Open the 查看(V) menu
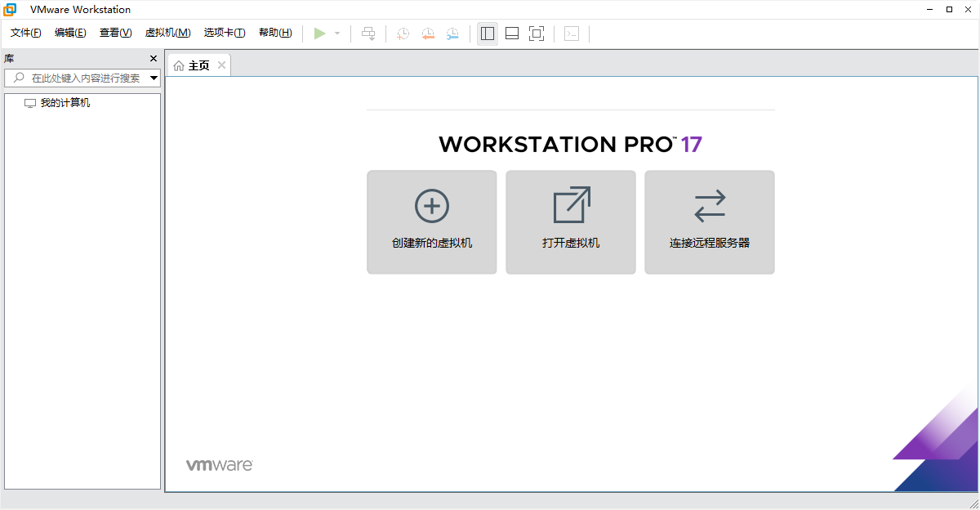980x510 pixels. click(115, 33)
